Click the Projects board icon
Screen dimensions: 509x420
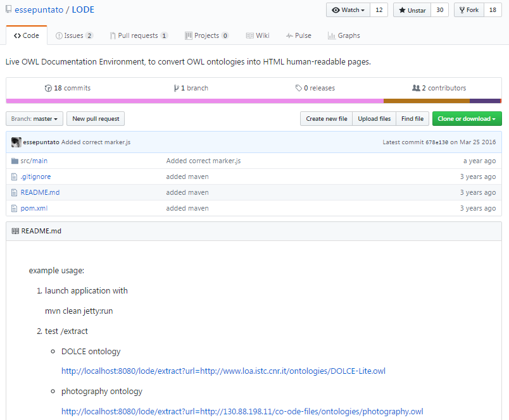[x=188, y=35]
